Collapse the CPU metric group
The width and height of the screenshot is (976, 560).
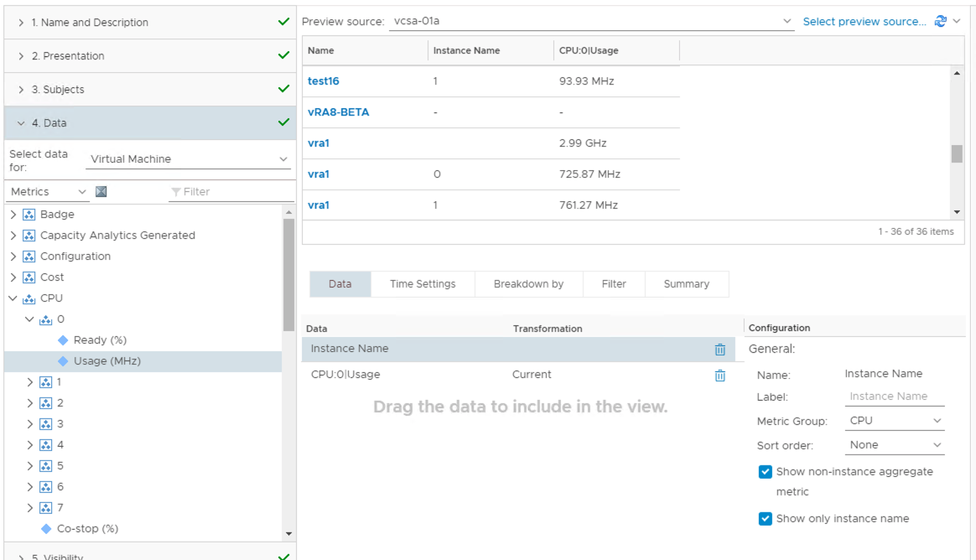click(13, 298)
